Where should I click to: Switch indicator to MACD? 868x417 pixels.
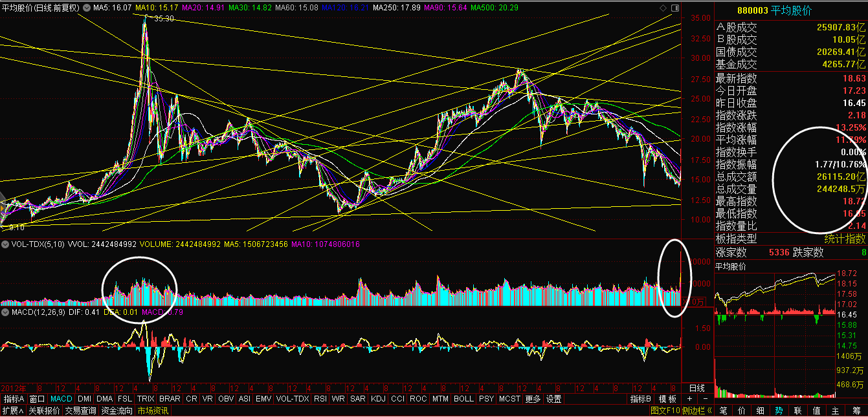point(61,399)
